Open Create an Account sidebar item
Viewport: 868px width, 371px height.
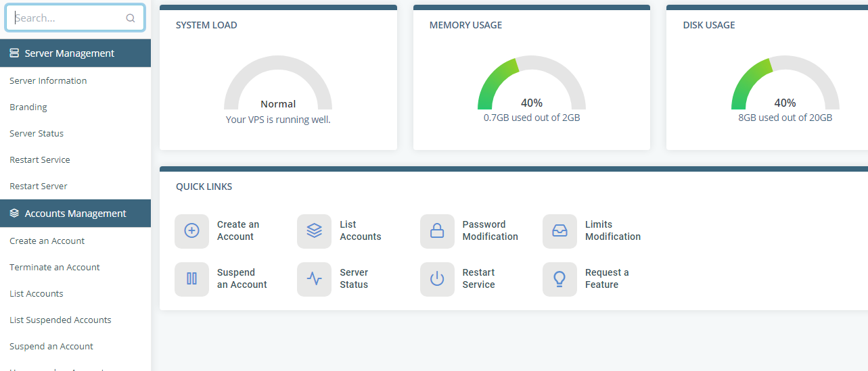pos(47,241)
